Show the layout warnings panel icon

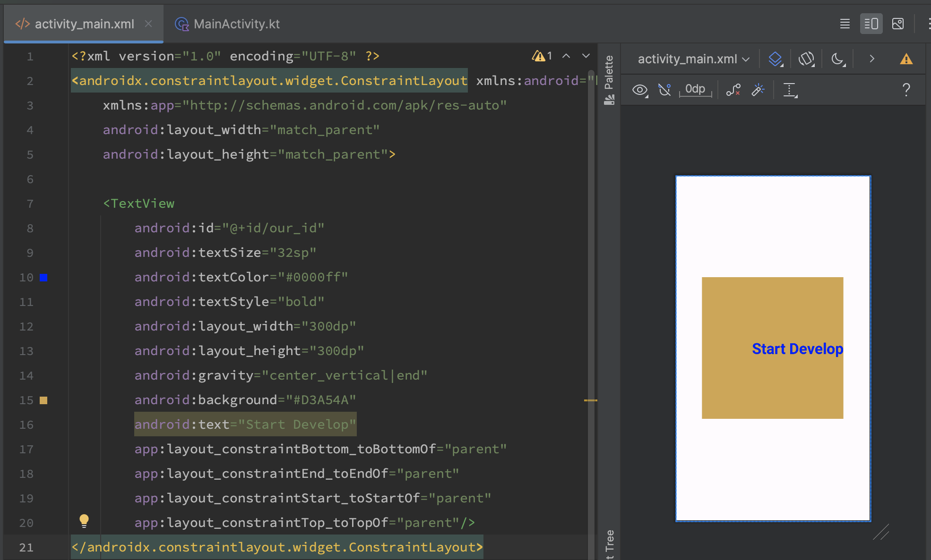point(906,59)
